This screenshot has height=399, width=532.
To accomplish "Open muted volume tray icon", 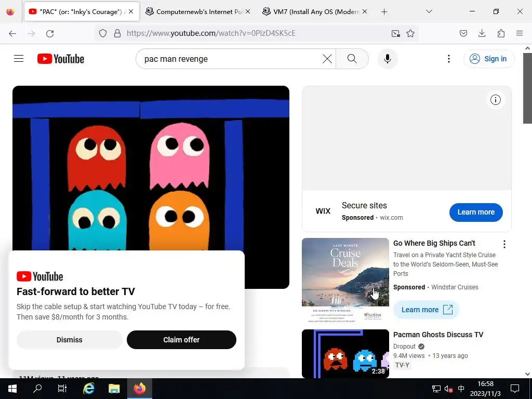I will [448, 389].
